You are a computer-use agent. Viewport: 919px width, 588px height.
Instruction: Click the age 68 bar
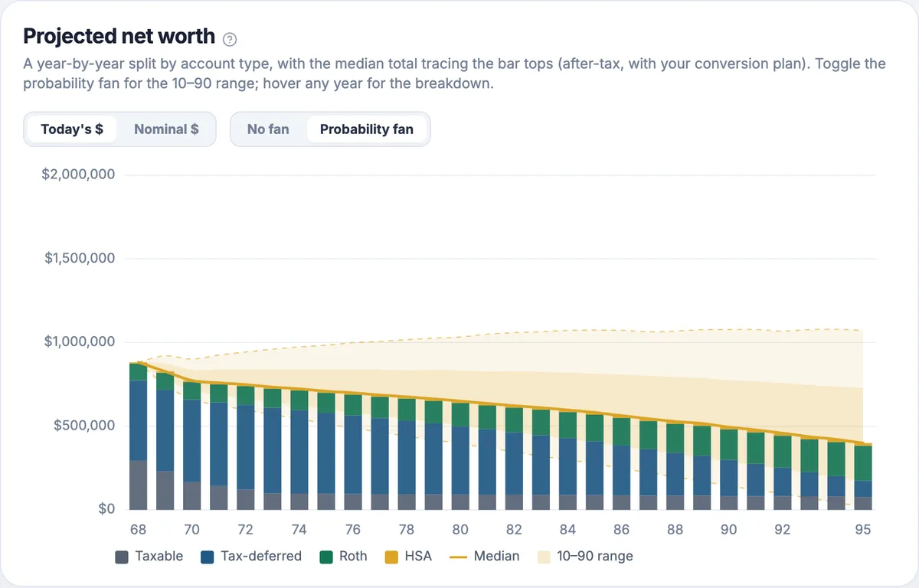coord(138,436)
